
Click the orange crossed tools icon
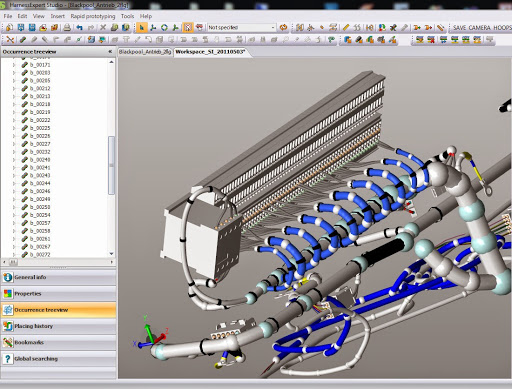(x=10, y=40)
